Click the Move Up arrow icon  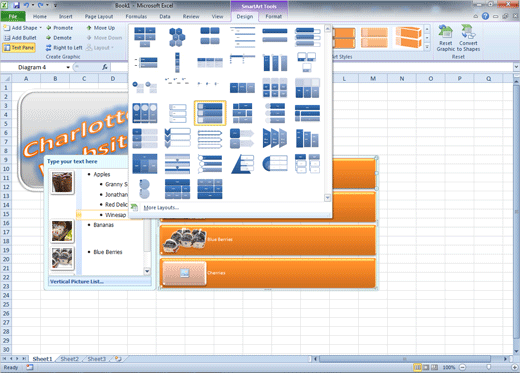click(89, 28)
